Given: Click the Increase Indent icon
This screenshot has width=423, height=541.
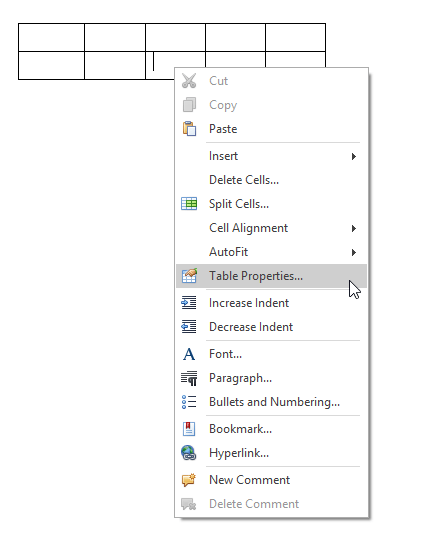Looking at the screenshot, I should tap(189, 303).
